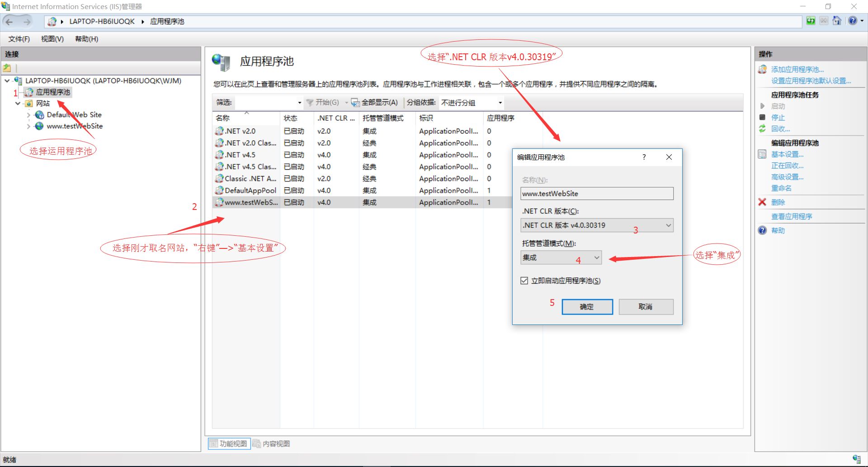
Task: Open 高级设置 from the actions pane
Action: pos(787,176)
